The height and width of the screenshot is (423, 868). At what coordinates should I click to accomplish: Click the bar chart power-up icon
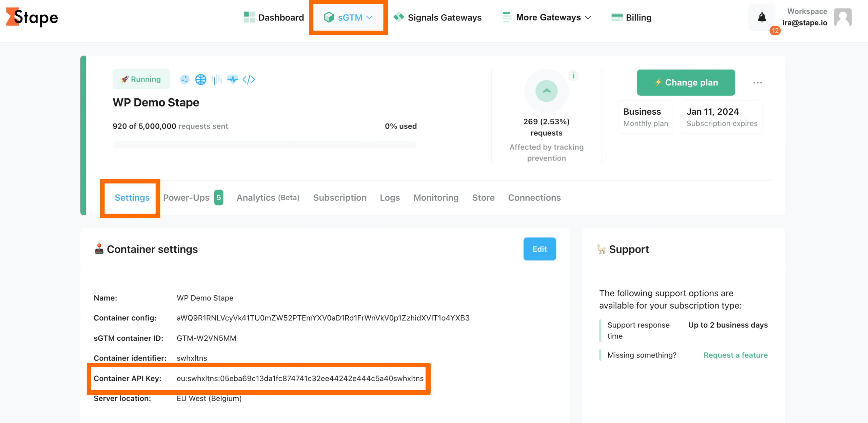217,79
